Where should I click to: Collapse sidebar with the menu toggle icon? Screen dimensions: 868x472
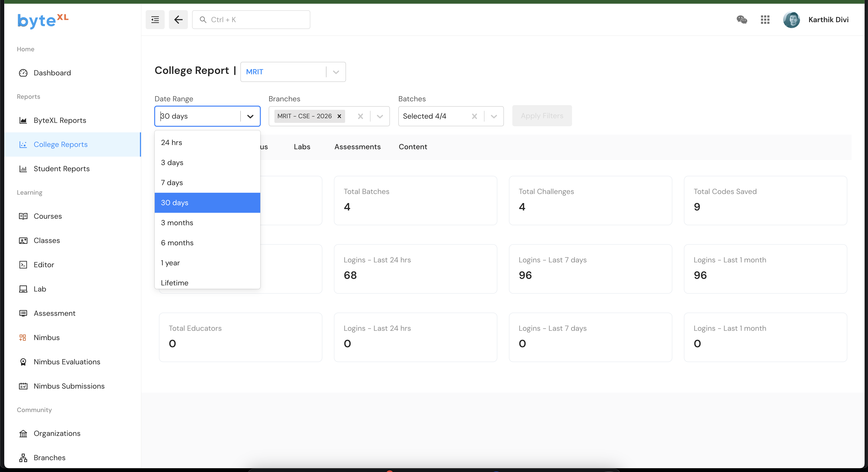(x=155, y=20)
